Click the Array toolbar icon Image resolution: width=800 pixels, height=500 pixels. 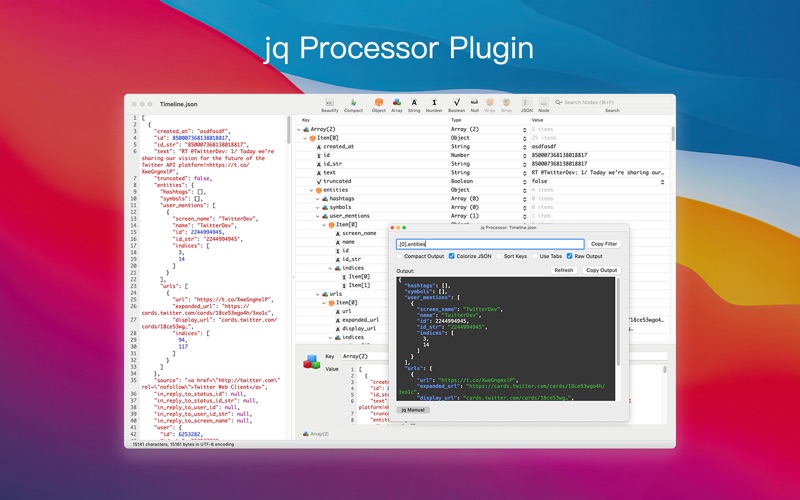click(396, 102)
